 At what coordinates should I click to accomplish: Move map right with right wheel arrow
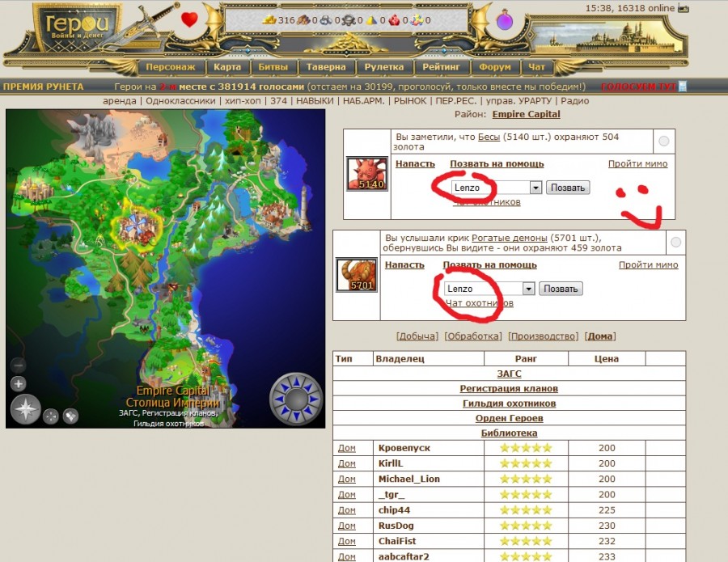click(x=314, y=399)
